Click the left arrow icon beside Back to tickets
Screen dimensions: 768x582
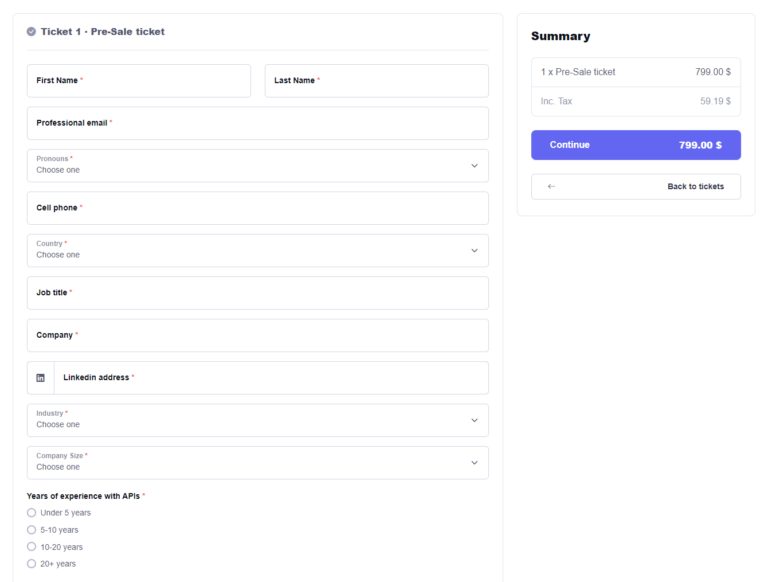(552, 187)
